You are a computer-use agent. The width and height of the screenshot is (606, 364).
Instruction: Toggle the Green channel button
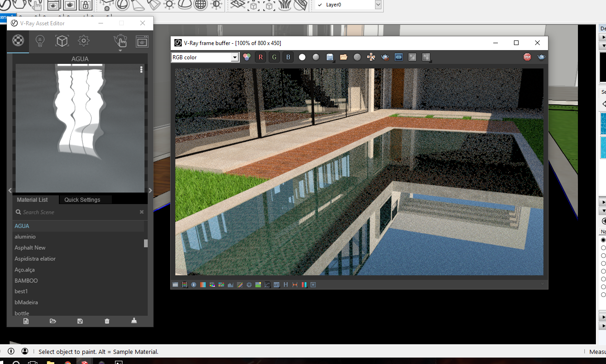275,57
